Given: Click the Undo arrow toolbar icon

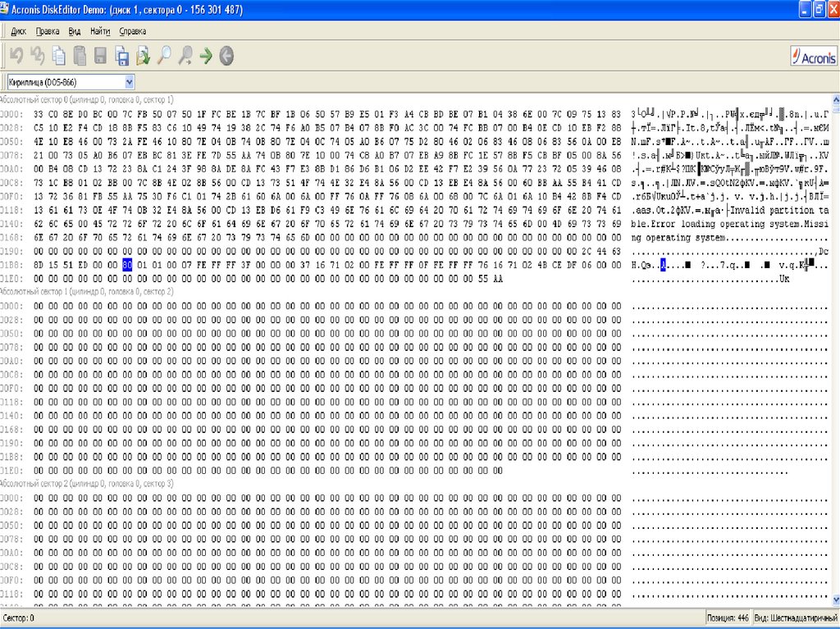Looking at the screenshot, I should point(16,56).
